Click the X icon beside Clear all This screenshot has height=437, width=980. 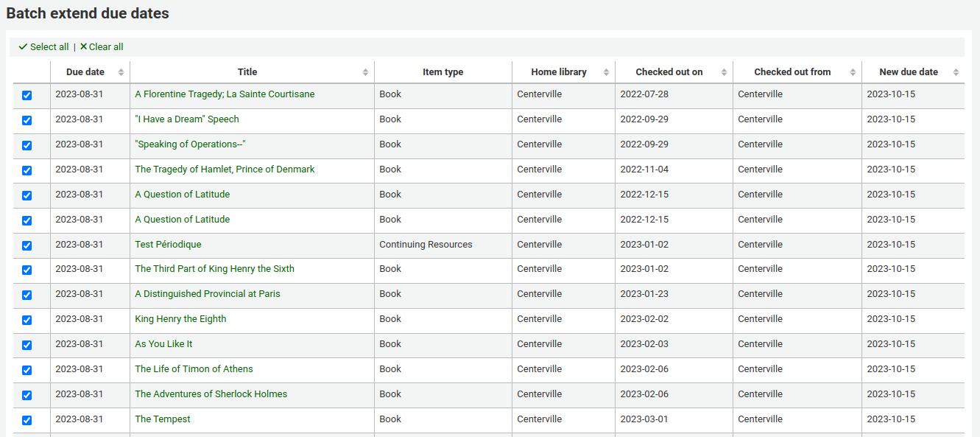83,46
